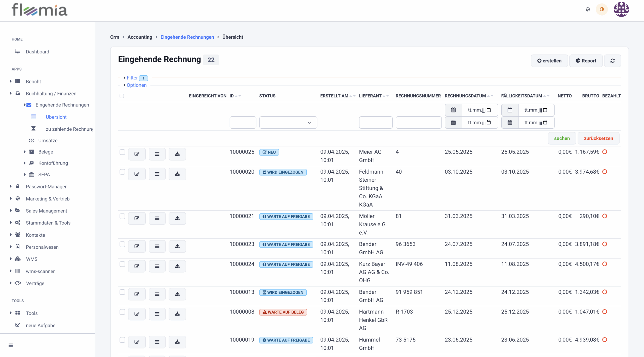Click the Rechnungsnummer filter input field
The image size is (644, 357).
pyautogui.click(x=418, y=123)
